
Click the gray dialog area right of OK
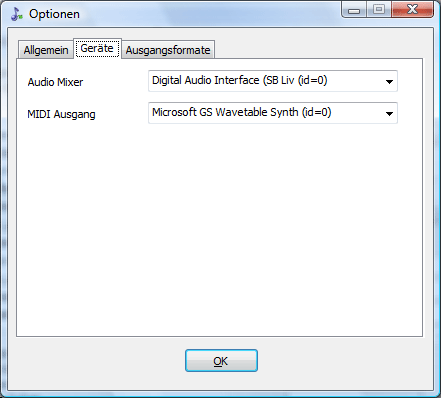point(345,362)
